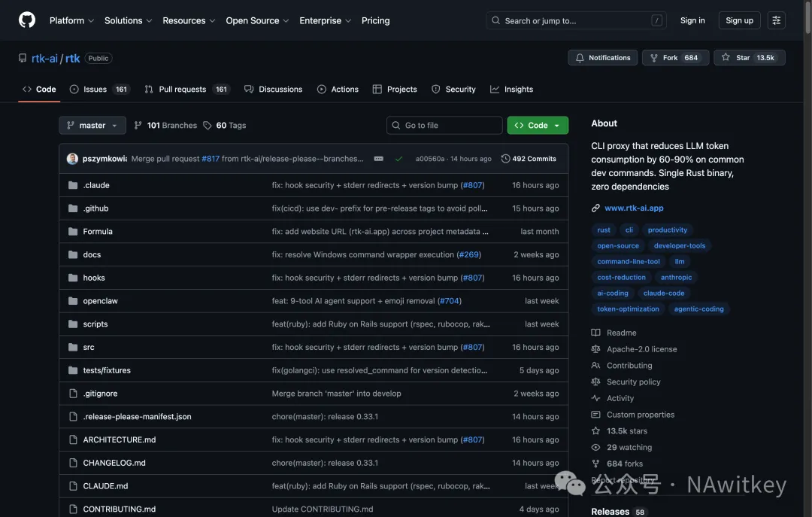Open the src folder
This screenshot has width=812, height=517.
click(89, 348)
